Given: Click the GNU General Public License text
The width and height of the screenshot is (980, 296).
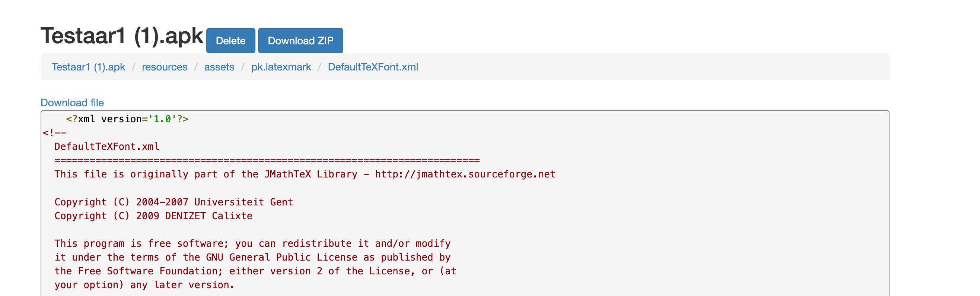Looking at the screenshot, I should 281,258.
